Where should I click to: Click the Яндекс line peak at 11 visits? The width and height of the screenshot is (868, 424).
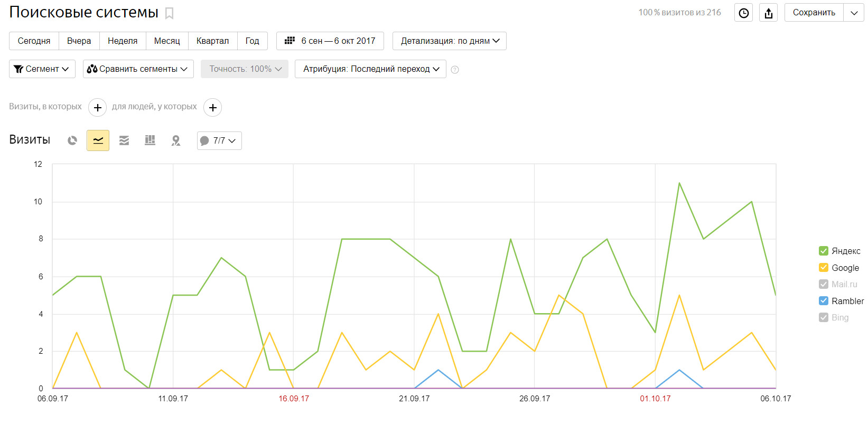[679, 183]
